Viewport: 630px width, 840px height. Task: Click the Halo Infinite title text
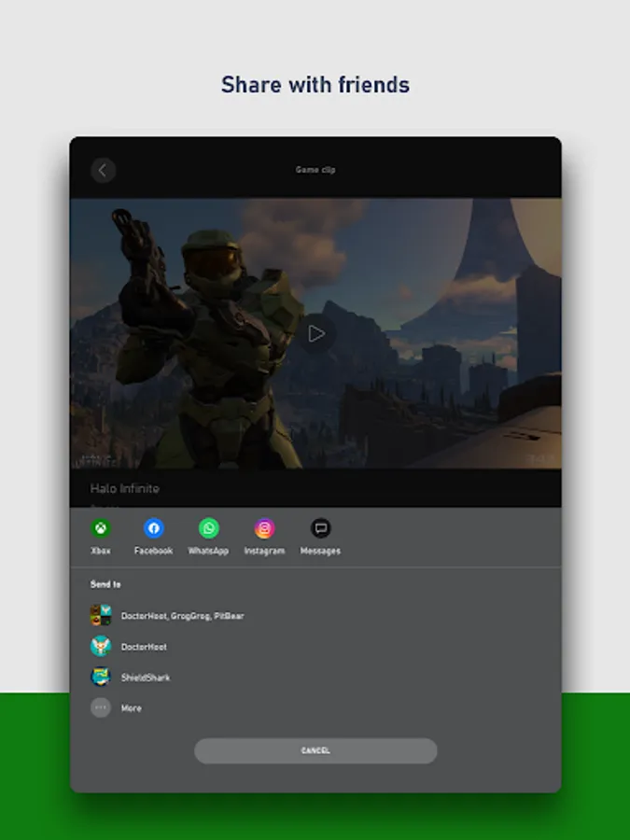point(125,488)
